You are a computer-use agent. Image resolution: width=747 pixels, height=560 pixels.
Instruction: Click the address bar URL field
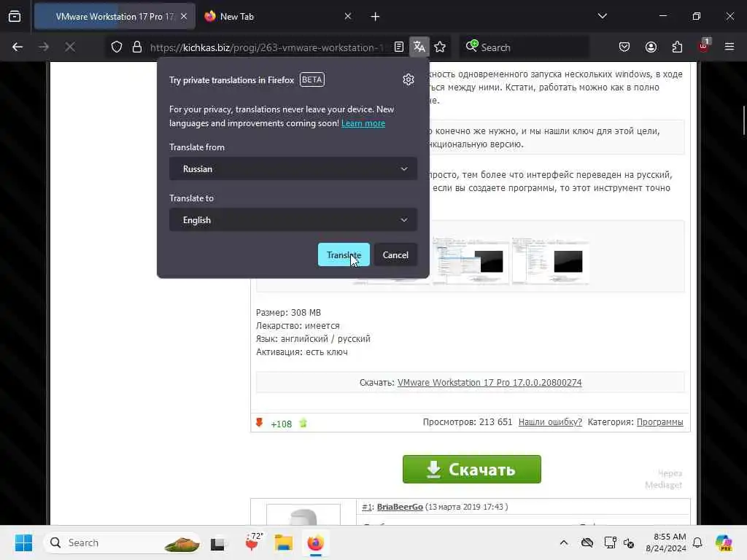click(x=266, y=47)
